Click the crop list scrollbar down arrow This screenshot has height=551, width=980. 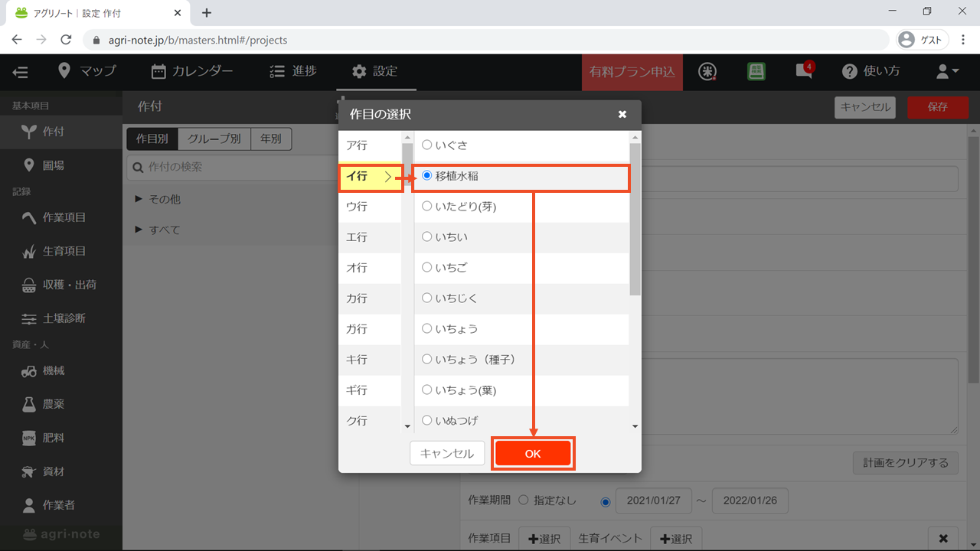[635, 426]
